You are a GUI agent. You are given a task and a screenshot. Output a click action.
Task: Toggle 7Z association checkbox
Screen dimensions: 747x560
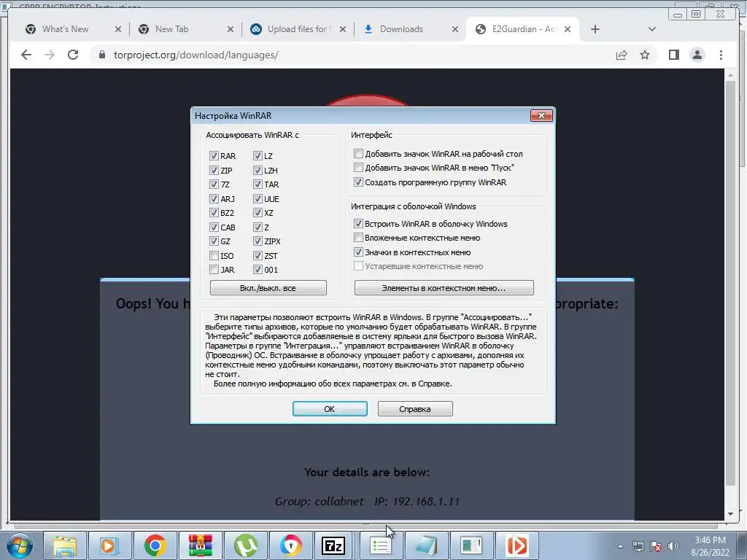(214, 184)
